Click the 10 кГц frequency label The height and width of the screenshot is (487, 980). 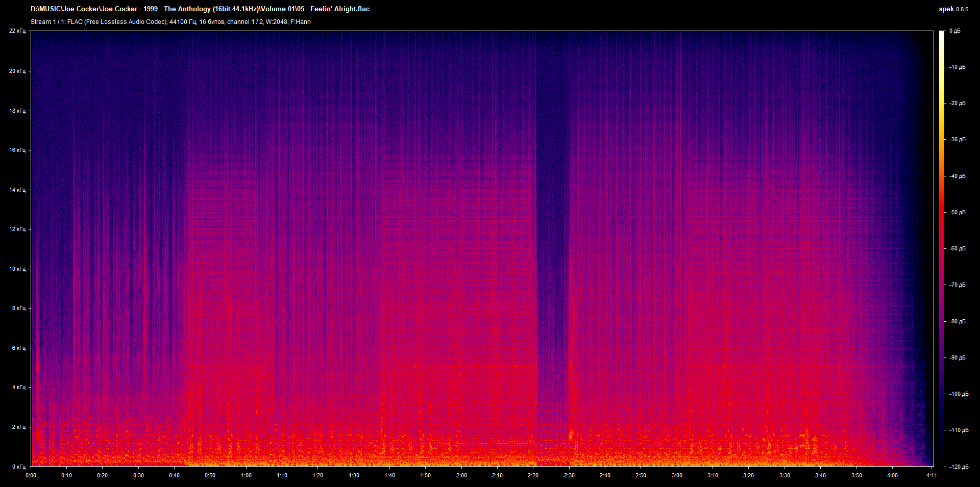pos(17,269)
